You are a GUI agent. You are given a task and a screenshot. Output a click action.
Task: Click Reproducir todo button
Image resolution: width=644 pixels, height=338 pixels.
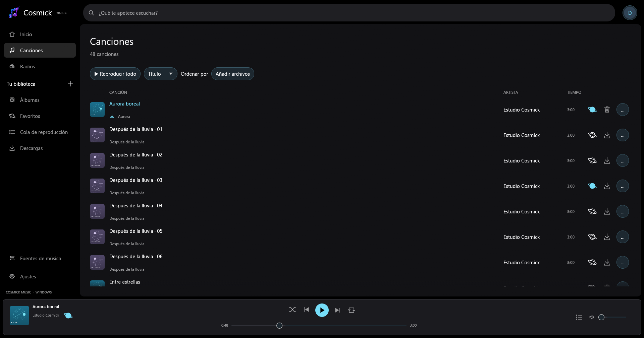pos(115,74)
